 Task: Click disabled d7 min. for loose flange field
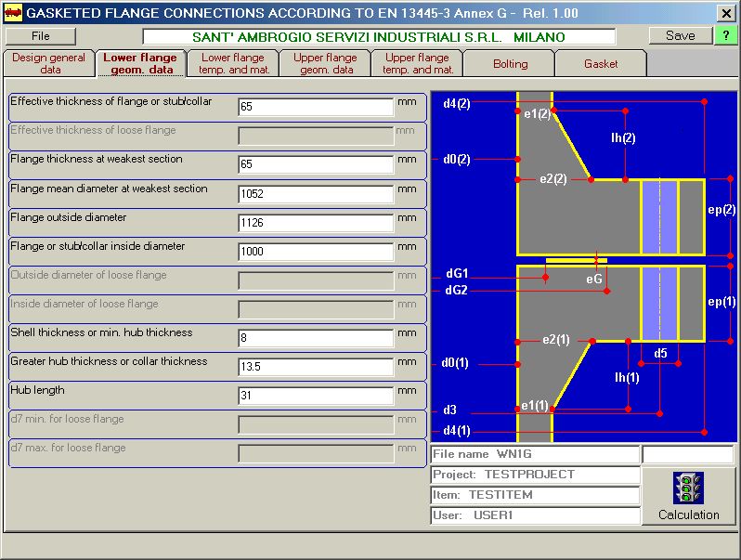point(316,424)
